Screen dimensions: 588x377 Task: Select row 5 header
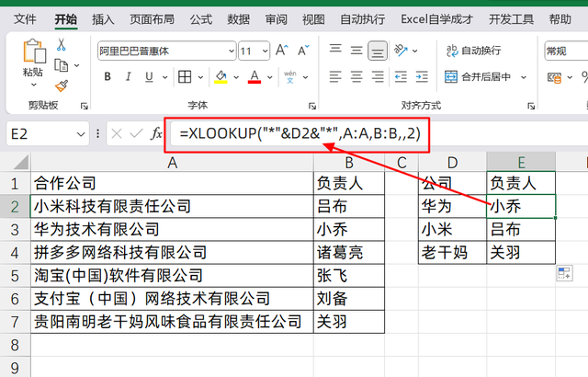pos(15,276)
